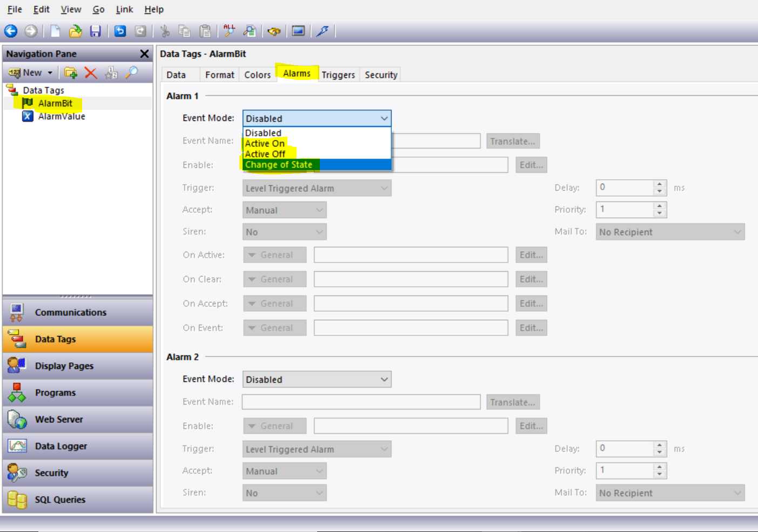Viewport: 758px width, 532px height.
Task: Click the magnifier over document toolbar icon
Action: point(249,31)
